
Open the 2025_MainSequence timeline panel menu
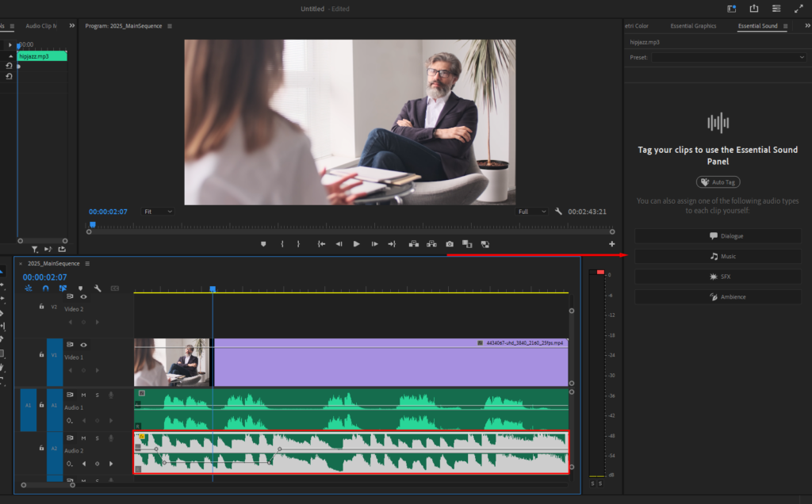87,263
